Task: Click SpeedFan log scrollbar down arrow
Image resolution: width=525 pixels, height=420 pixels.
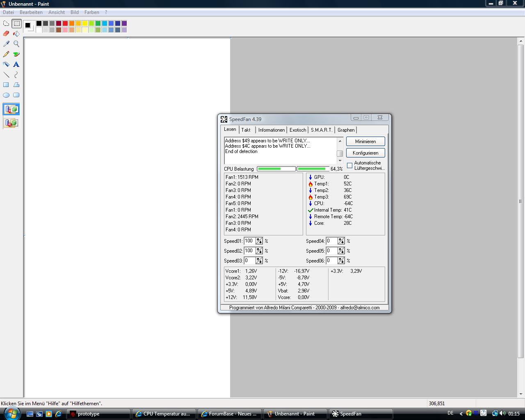Action: [340, 160]
